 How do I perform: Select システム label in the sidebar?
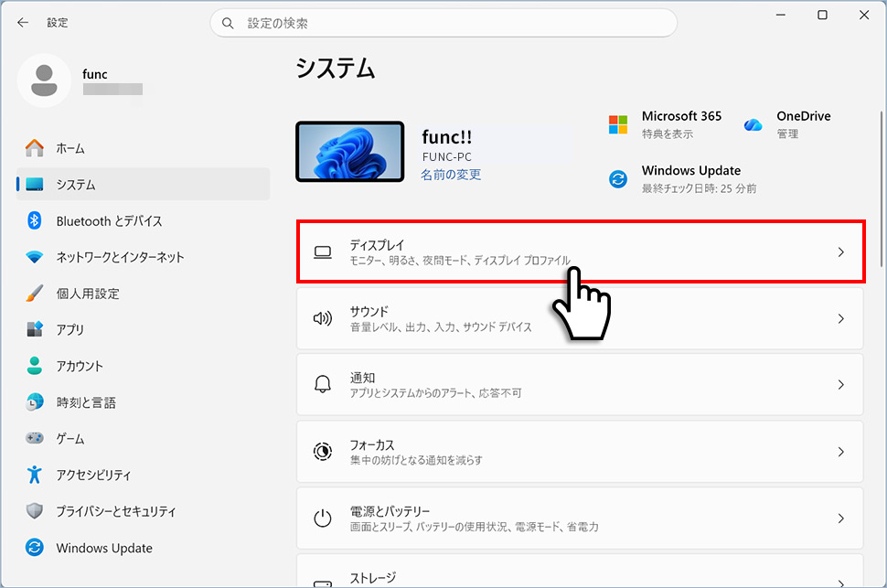(76, 185)
